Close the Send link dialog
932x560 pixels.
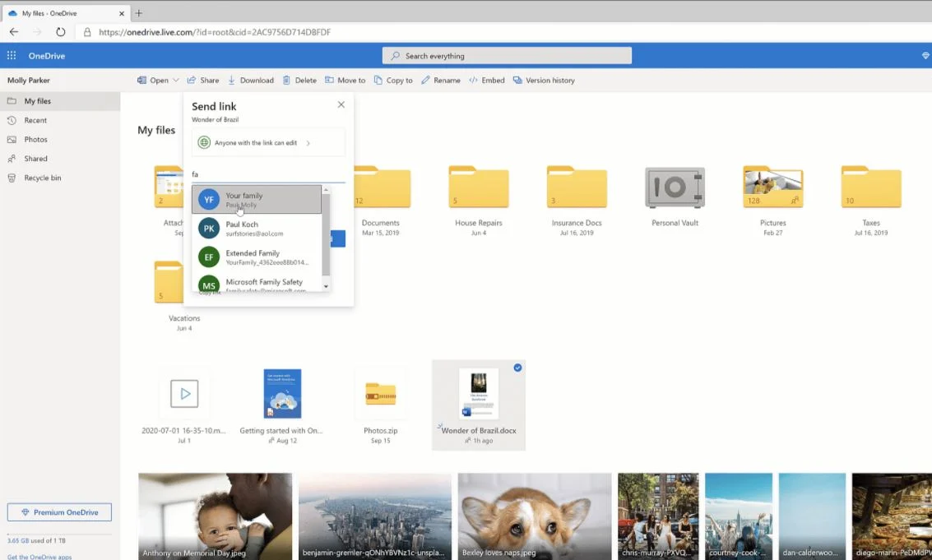[x=341, y=104]
